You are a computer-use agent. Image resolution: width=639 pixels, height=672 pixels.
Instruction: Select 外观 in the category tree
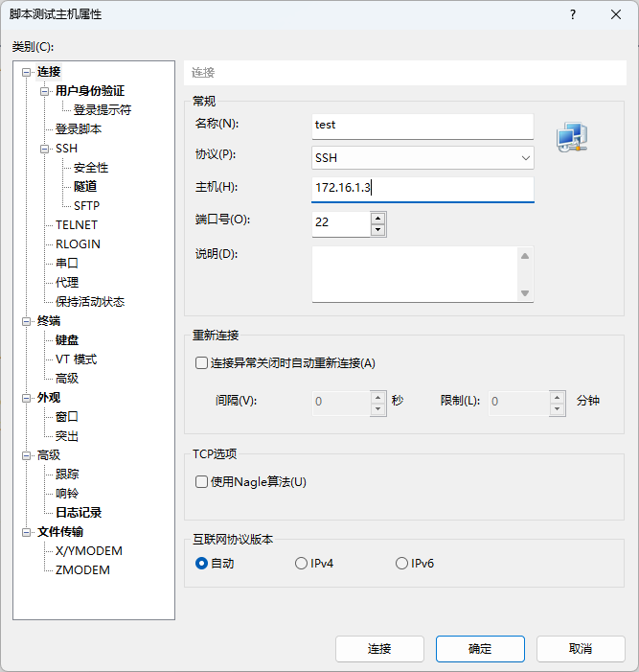coord(49,398)
